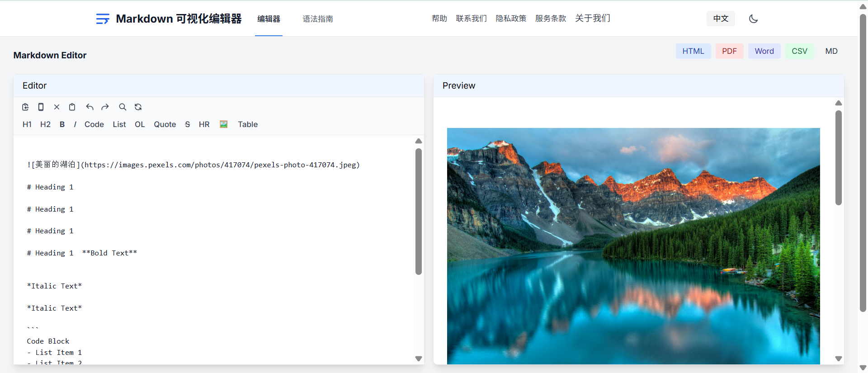Click the first '# Heading 1' line
Viewport: 868px width, 373px height.
[50, 187]
